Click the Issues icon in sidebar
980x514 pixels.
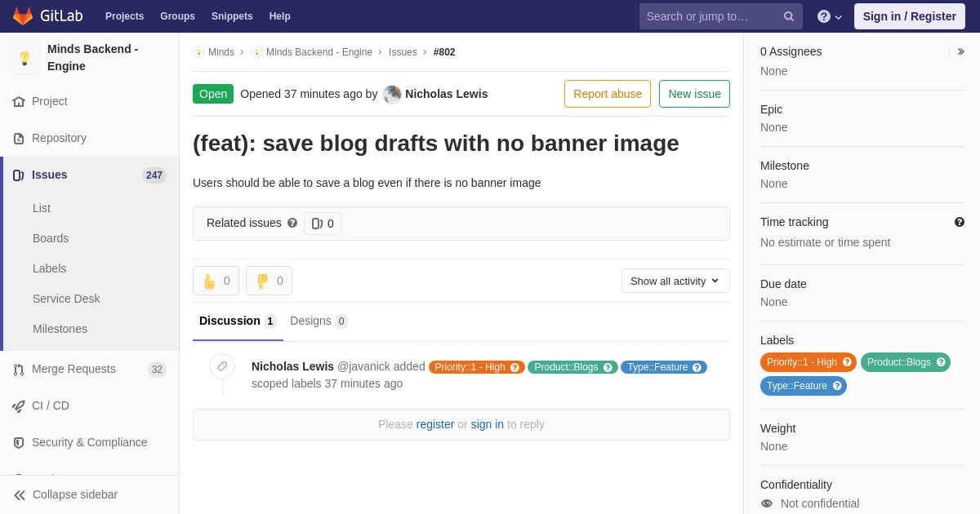(x=19, y=175)
